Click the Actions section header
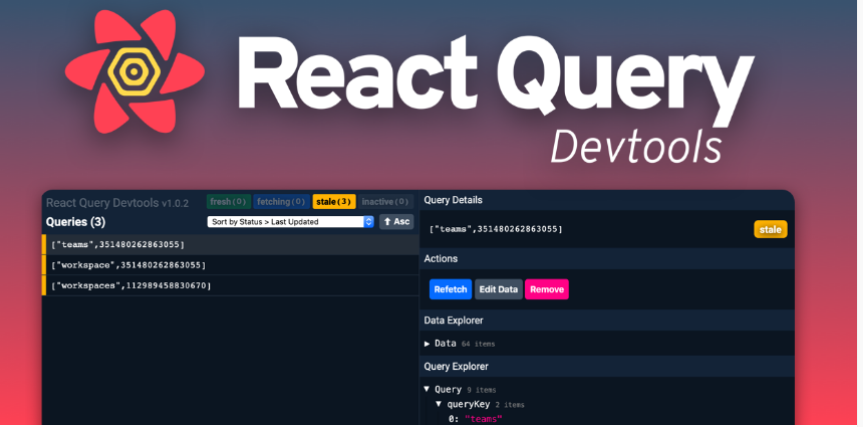This screenshot has height=427, width=863. pyautogui.click(x=607, y=259)
